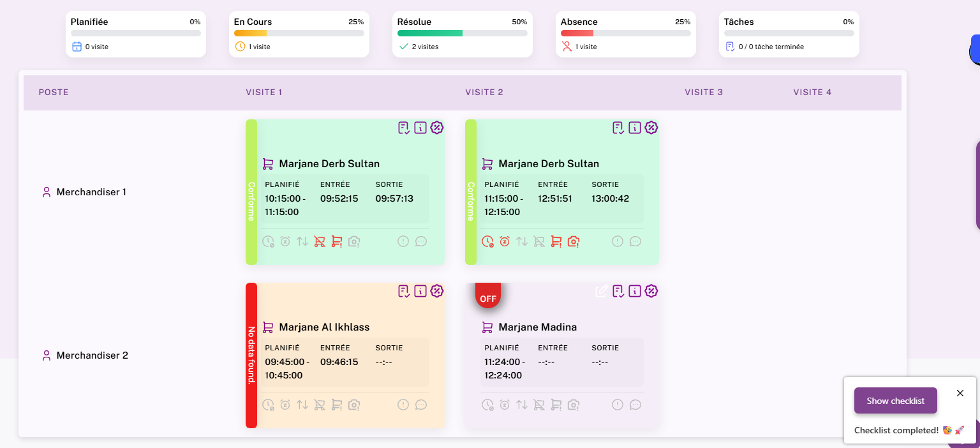The height and width of the screenshot is (448, 980).
Task: Click the snooze alarm icon on Marjane Al Ikhlass card
Action: 285,405
